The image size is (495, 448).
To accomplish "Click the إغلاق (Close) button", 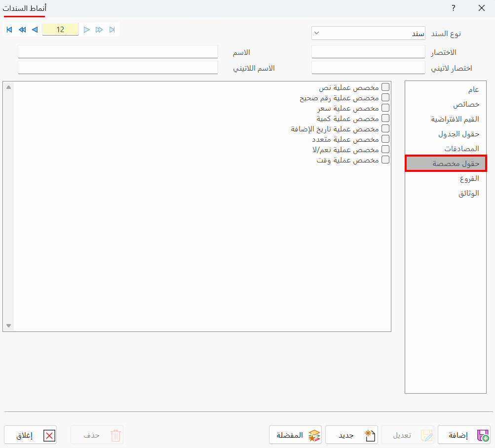I will click(x=30, y=435).
